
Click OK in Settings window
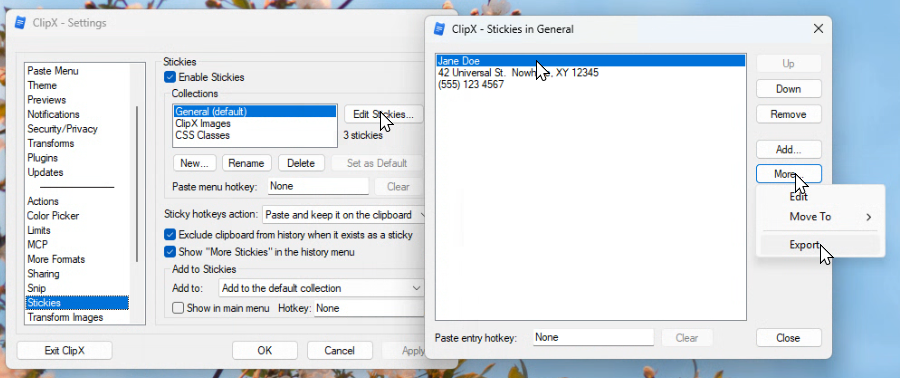click(265, 350)
